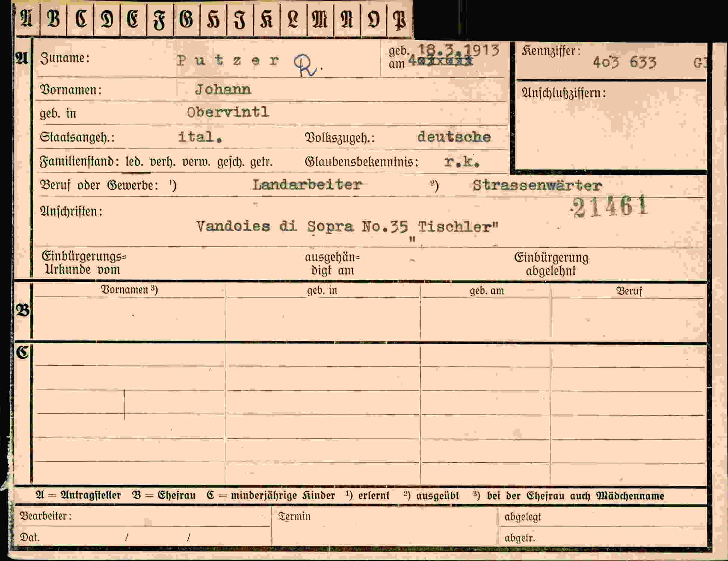Click the geb. in column header

(x=322, y=290)
